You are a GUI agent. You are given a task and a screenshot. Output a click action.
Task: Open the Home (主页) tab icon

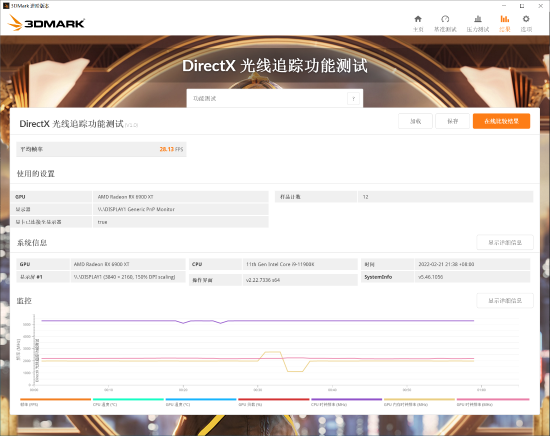(418, 19)
